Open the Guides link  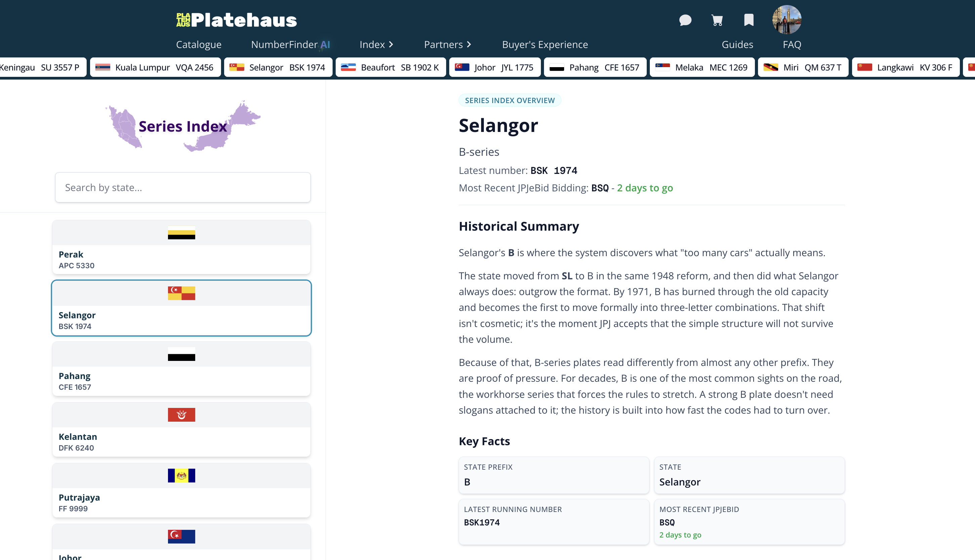coord(737,45)
